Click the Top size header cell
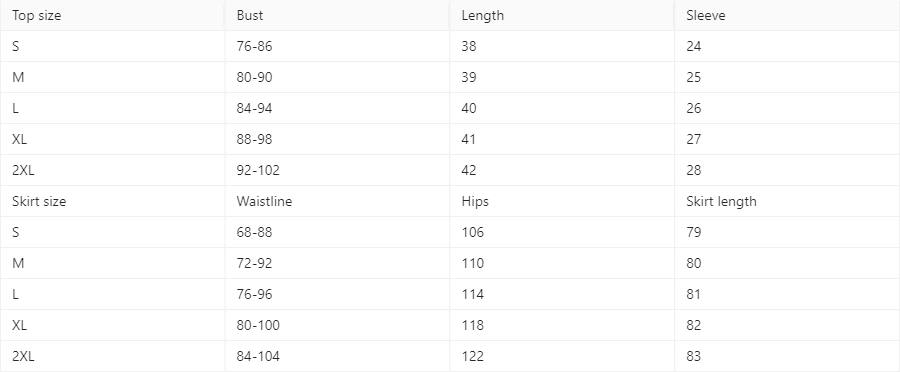This screenshot has width=900, height=372. [112, 16]
